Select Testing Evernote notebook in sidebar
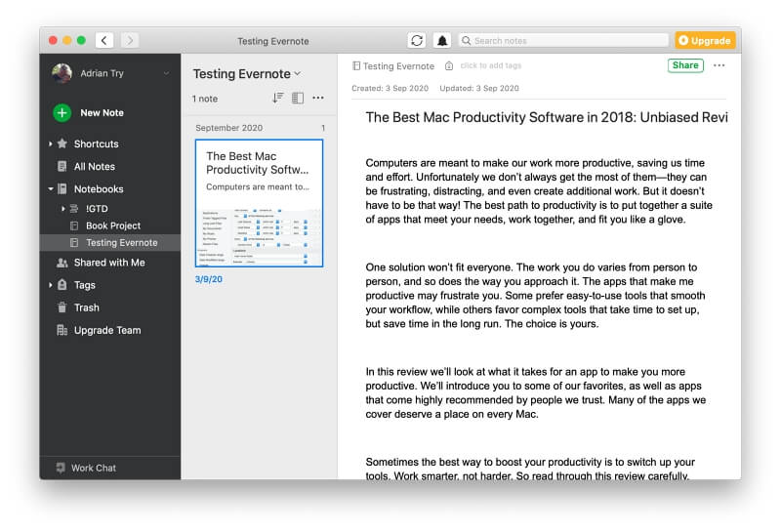This screenshot has width=781, height=532. point(110,243)
